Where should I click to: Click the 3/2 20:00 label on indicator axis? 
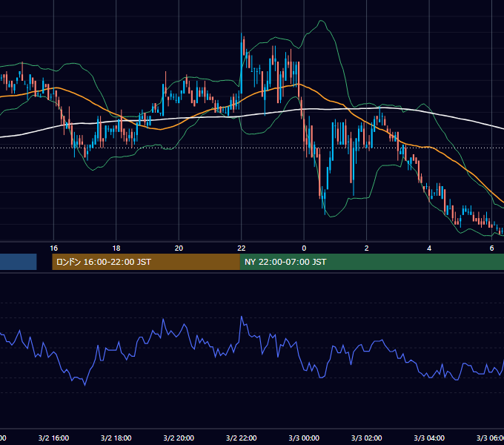click(179, 438)
